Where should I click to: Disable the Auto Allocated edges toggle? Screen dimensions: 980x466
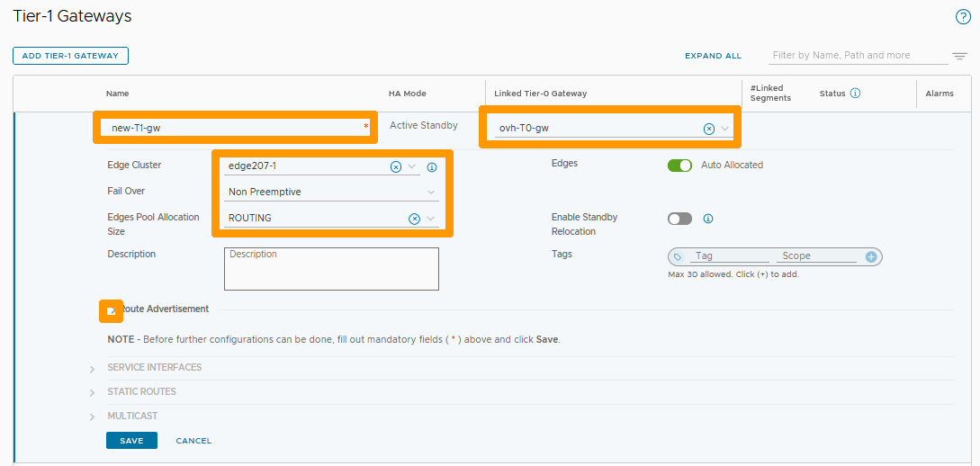[679, 166]
